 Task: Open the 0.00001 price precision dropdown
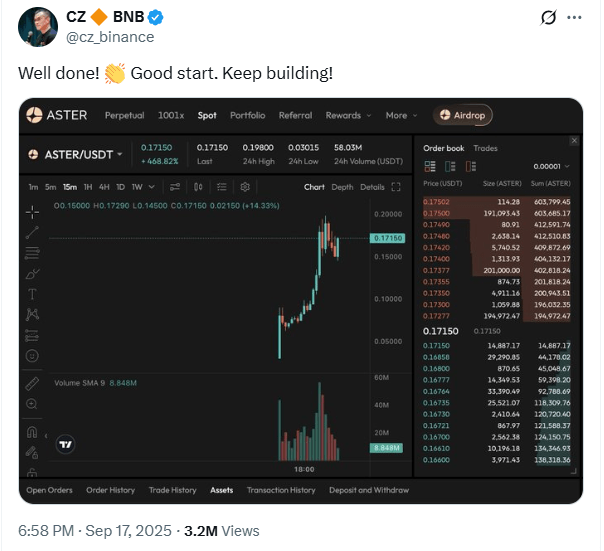coord(551,167)
